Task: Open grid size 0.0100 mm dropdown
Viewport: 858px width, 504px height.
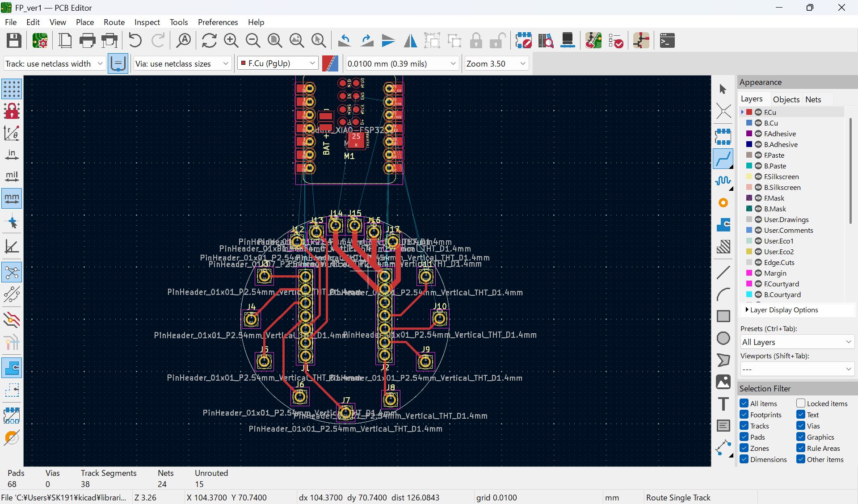Action: pyautogui.click(x=402, y=63)
